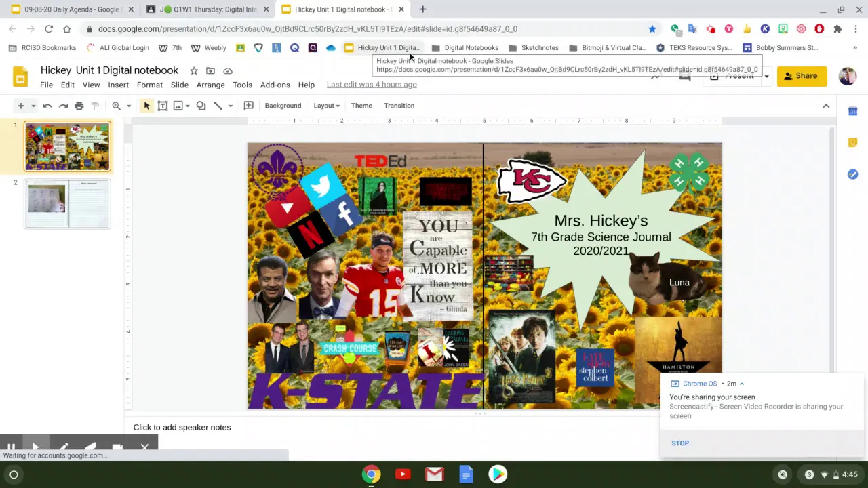Click the Chrome OS launcher circle

(14, 474)
